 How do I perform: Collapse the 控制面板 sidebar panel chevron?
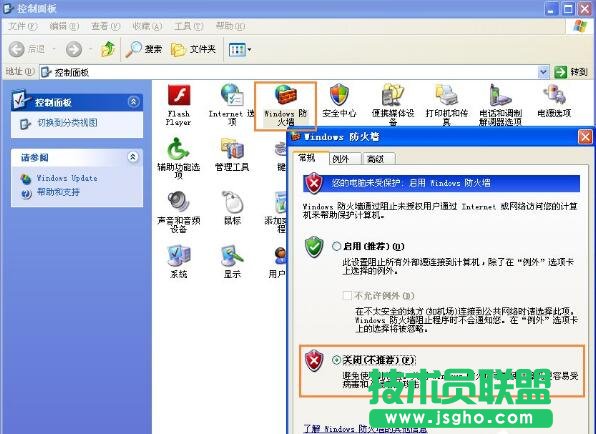(x=133, y=102)
